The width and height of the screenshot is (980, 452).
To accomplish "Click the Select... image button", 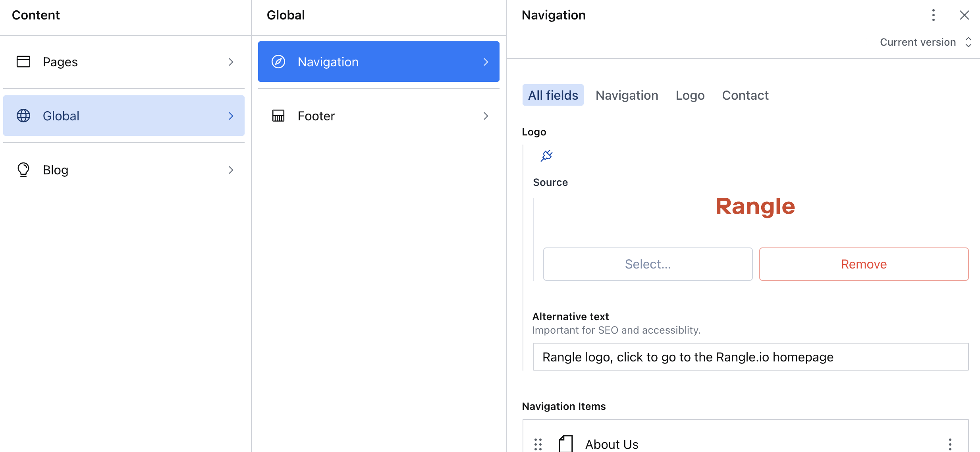I will [x=648, y=264].
